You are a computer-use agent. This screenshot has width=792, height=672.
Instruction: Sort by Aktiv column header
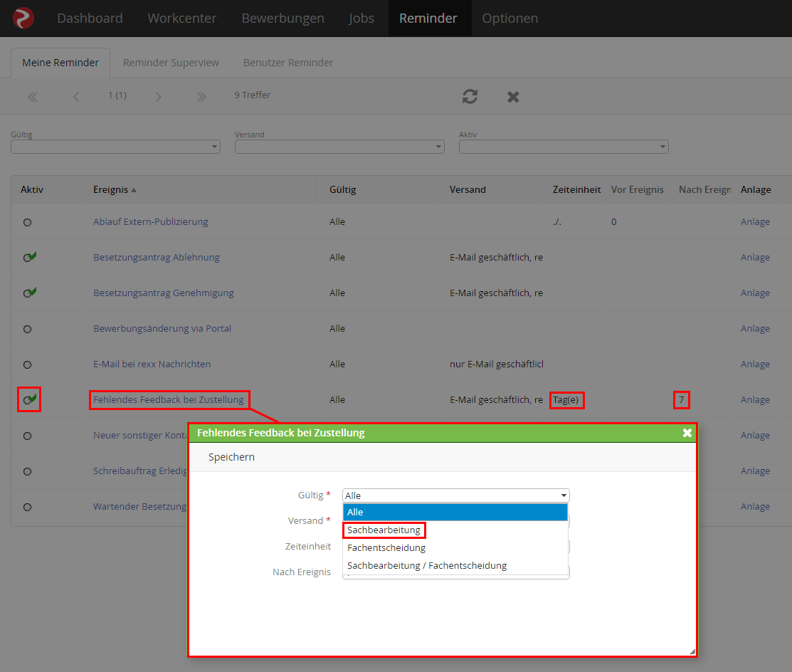(32, 189)
